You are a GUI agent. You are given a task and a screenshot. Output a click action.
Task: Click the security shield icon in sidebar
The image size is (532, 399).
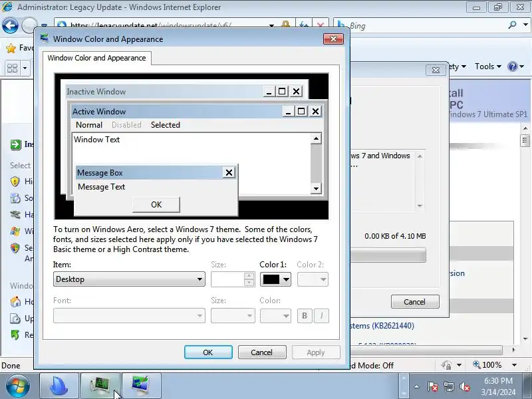pos(15,248)
